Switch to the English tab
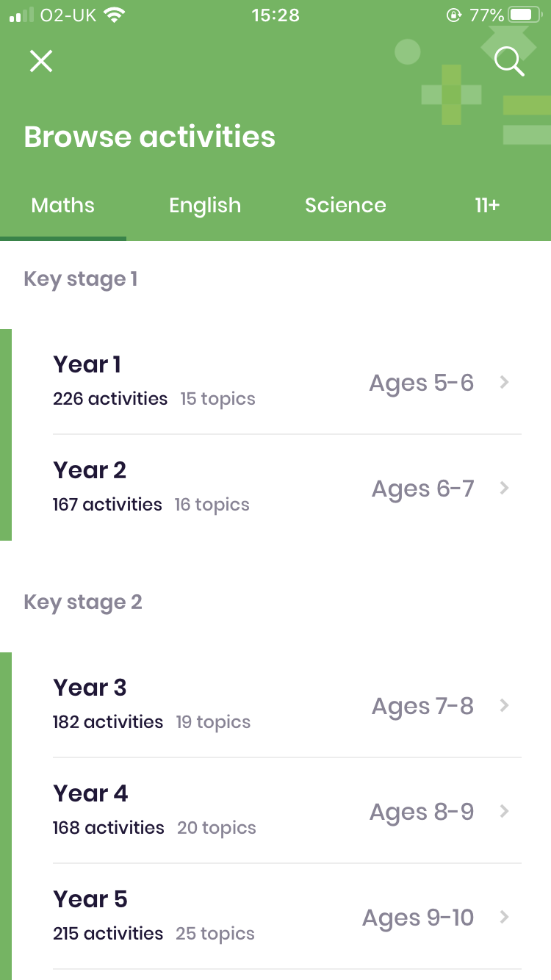The height and width of the screenshot is (980, 551). tap(205, 205)
